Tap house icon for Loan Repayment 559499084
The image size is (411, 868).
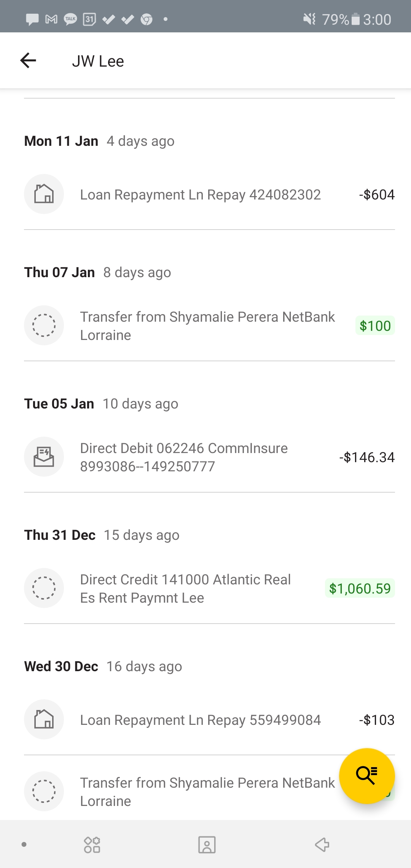click(x=44, y=719)
